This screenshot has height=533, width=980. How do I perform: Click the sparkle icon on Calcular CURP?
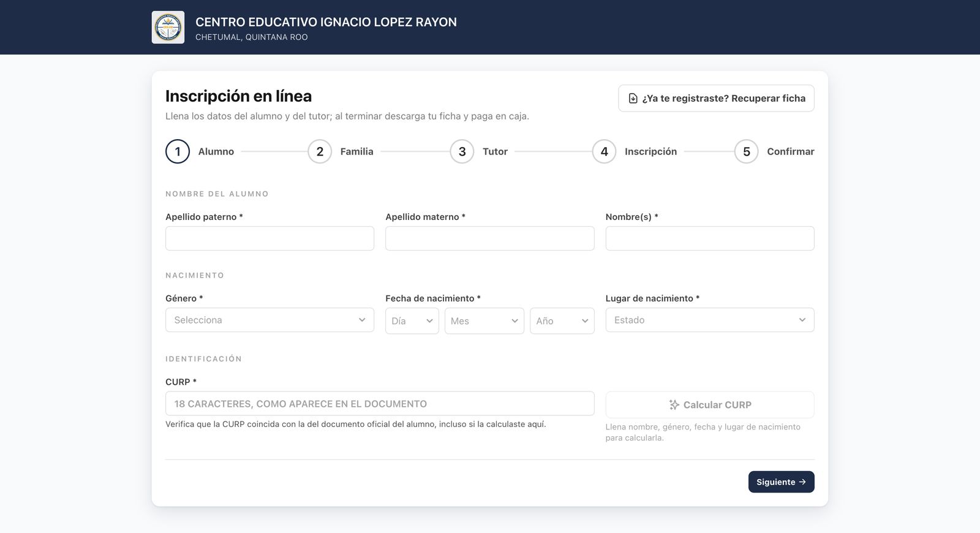pos(674,405)
